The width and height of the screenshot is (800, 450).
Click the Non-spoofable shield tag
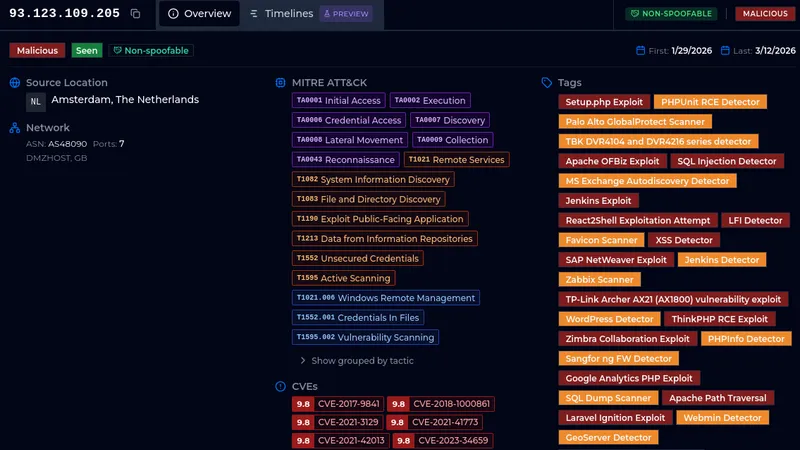coord(151,51)
